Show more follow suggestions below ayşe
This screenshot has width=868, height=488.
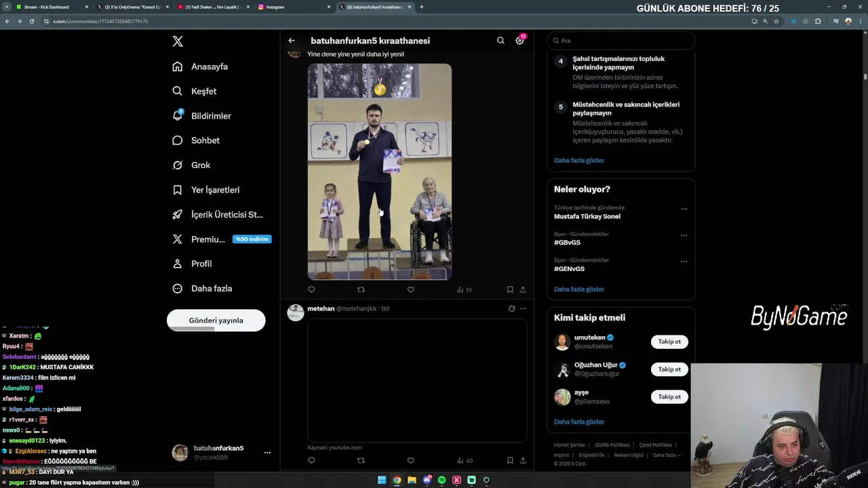pyautogui.click(x=579, y=422)
